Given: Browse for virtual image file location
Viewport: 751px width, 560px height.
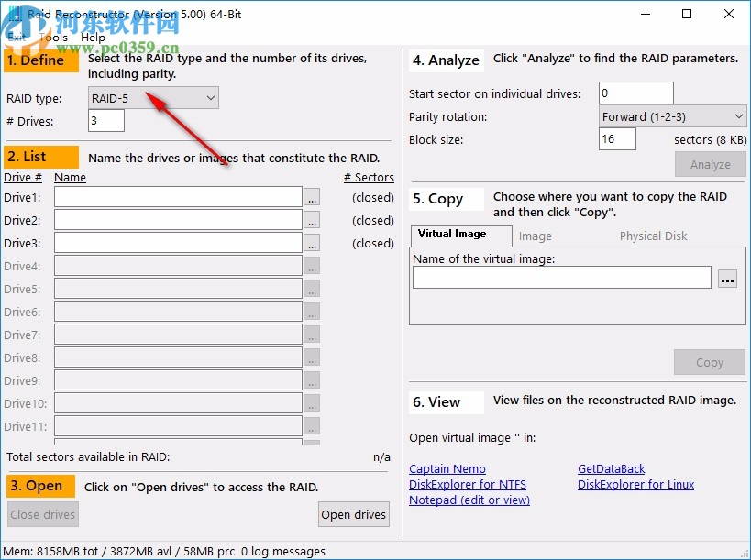Looking at the screenshot, I should [727, 279].
